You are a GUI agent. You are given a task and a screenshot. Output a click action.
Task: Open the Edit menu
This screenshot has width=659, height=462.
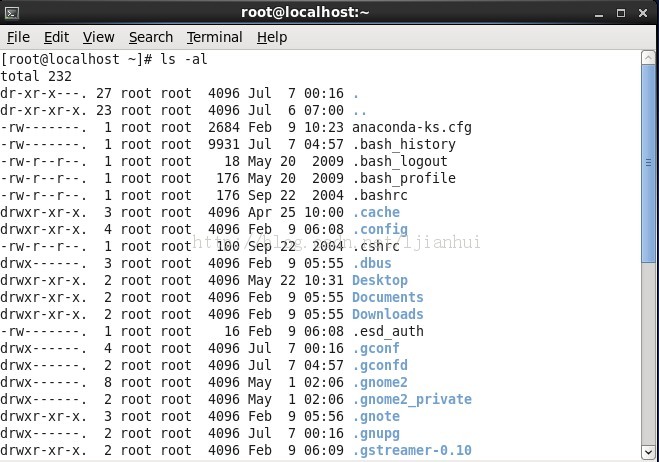tap(56, 37)
